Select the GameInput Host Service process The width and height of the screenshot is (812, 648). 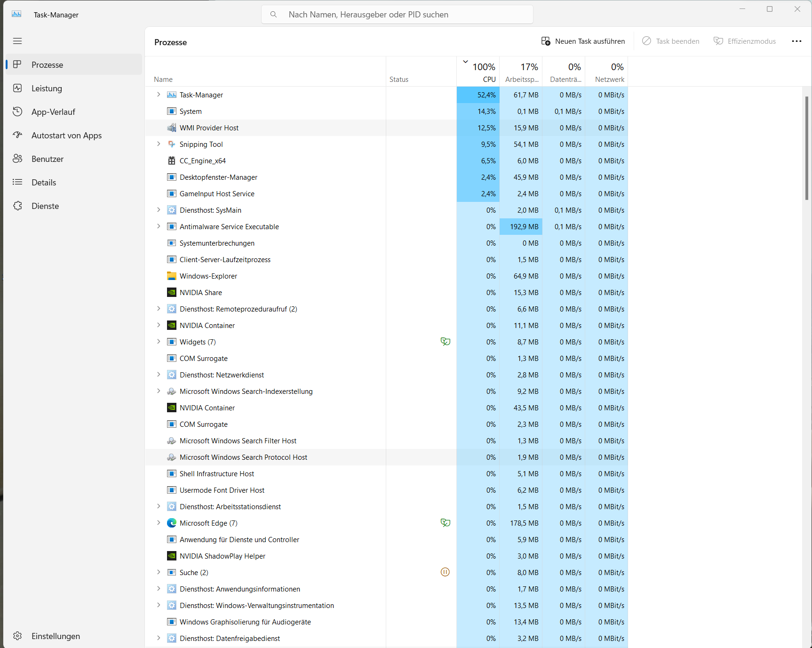(x=386, y=193)
